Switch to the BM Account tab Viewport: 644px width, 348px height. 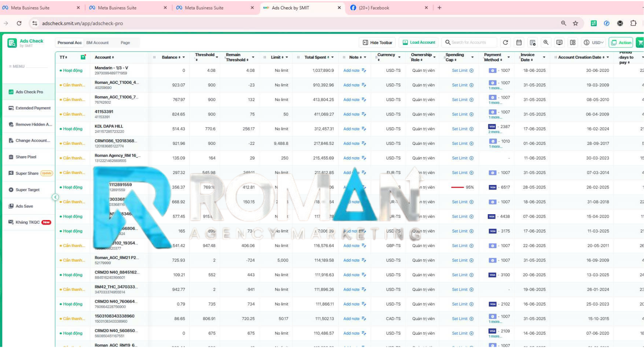[98, 43]
